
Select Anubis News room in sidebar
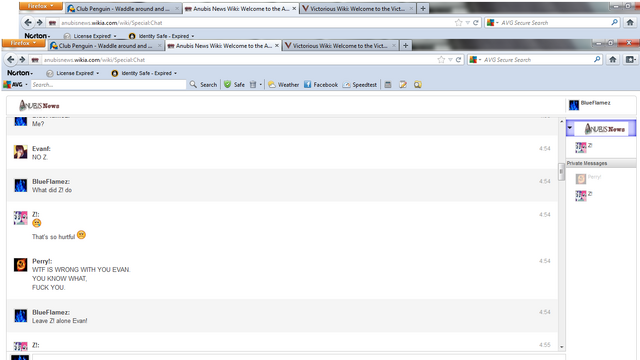click(x=601, y=128)
